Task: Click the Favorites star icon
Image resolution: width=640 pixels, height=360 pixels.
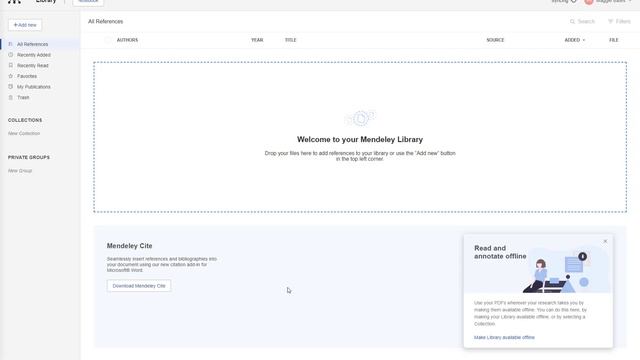Action: [x=11, y=76]
